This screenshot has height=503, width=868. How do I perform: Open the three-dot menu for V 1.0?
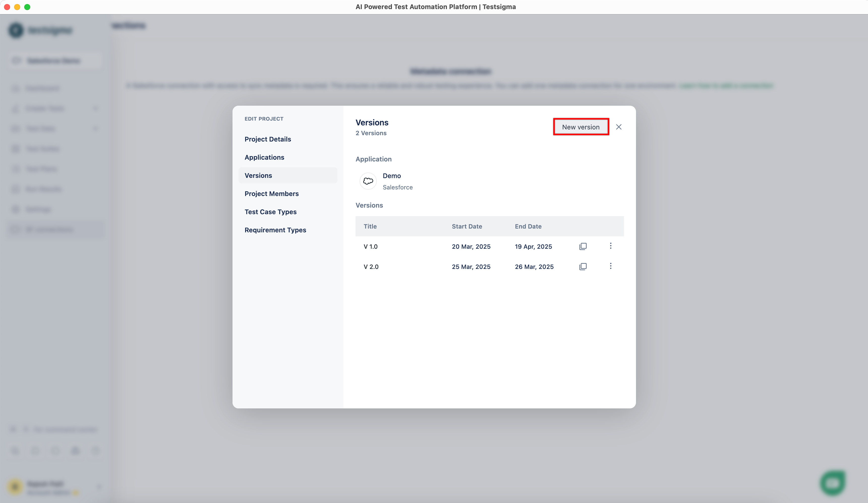coord(610,246)
